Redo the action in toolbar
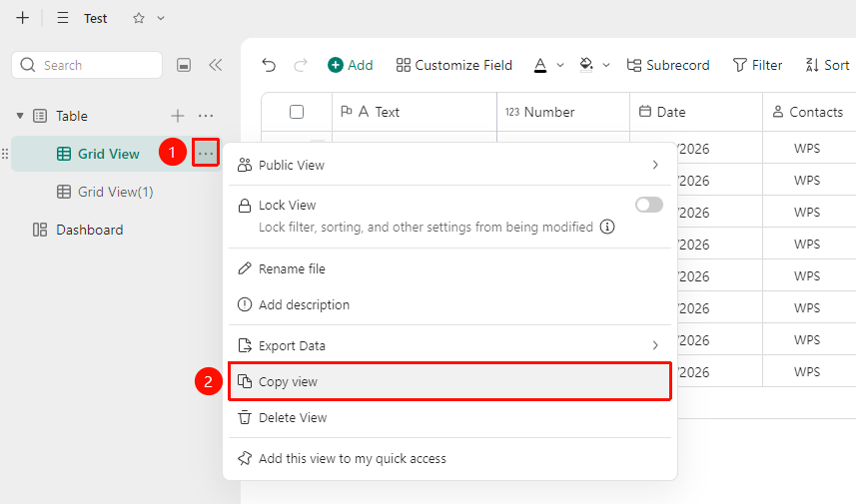 301,66
